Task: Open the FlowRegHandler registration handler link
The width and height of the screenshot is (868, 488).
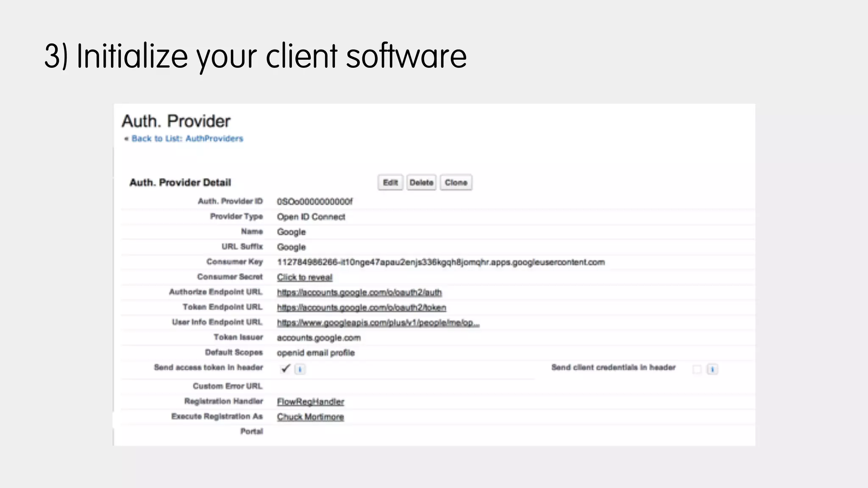Action: (311, 402)
